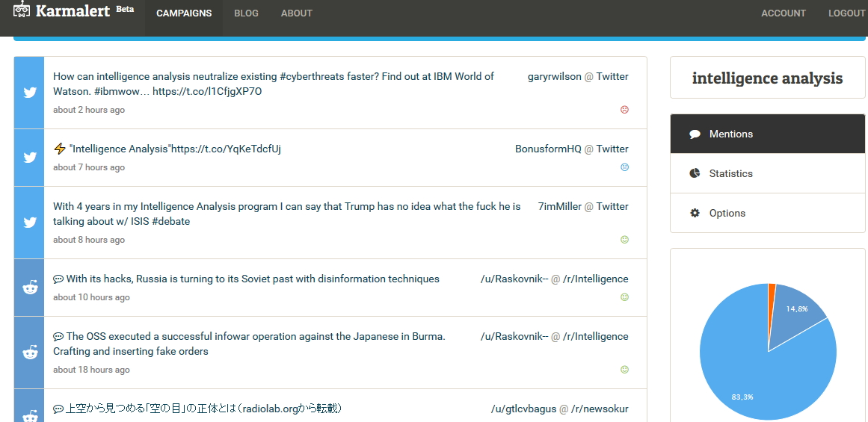Open the "Intelligence Analysis" t.co tweet link
Screen dimensions: 868x422
(175, 149)
